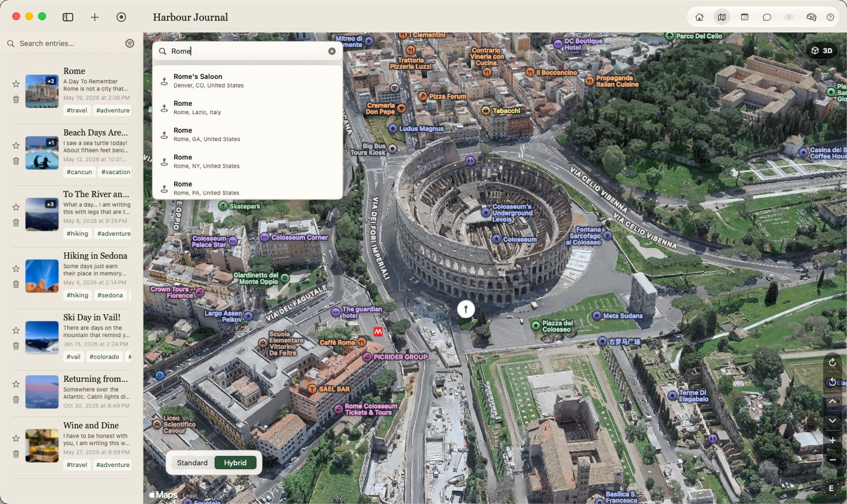Viewport: 847px width, 504px height.
Task: Delete the Wine and Dine entry
Action: pos(16,453)
